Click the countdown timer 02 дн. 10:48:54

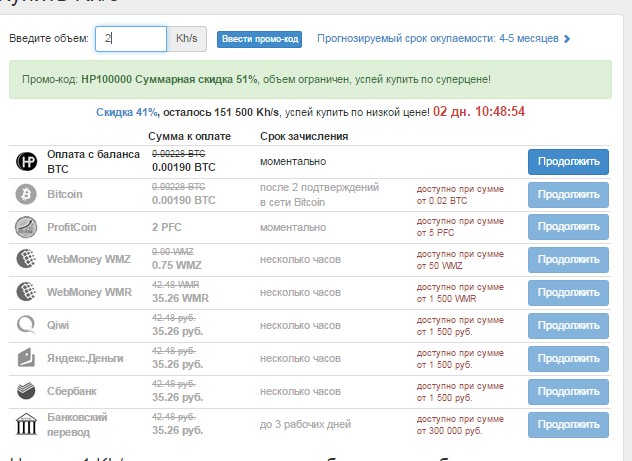(479, 112)
